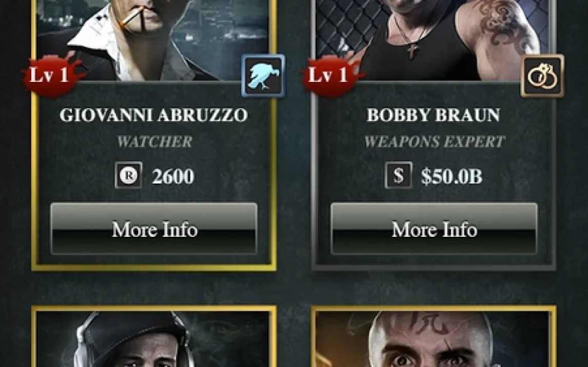Click the $50.0B price value
This screenshot has width=588, height=367.
[452, 176]
